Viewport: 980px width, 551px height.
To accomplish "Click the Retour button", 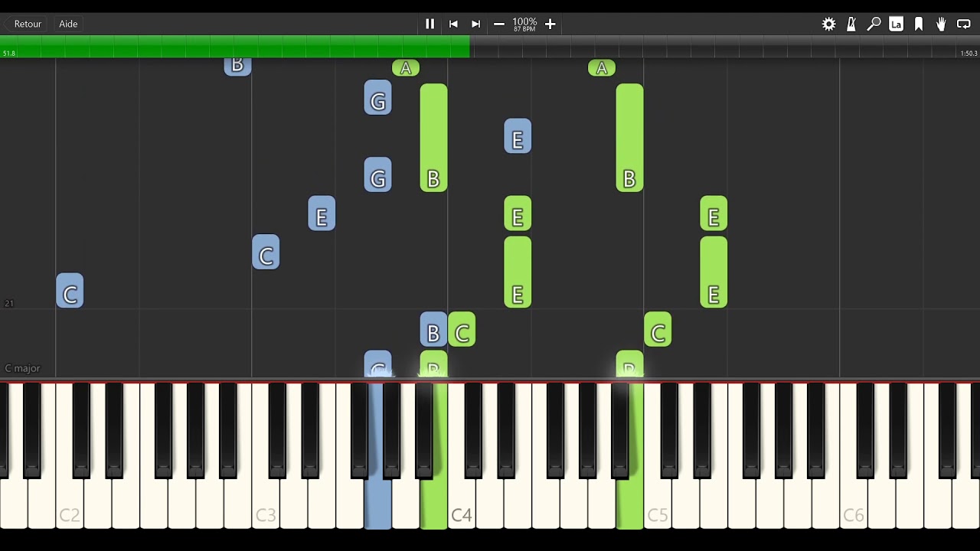I will tap(28, 24).
